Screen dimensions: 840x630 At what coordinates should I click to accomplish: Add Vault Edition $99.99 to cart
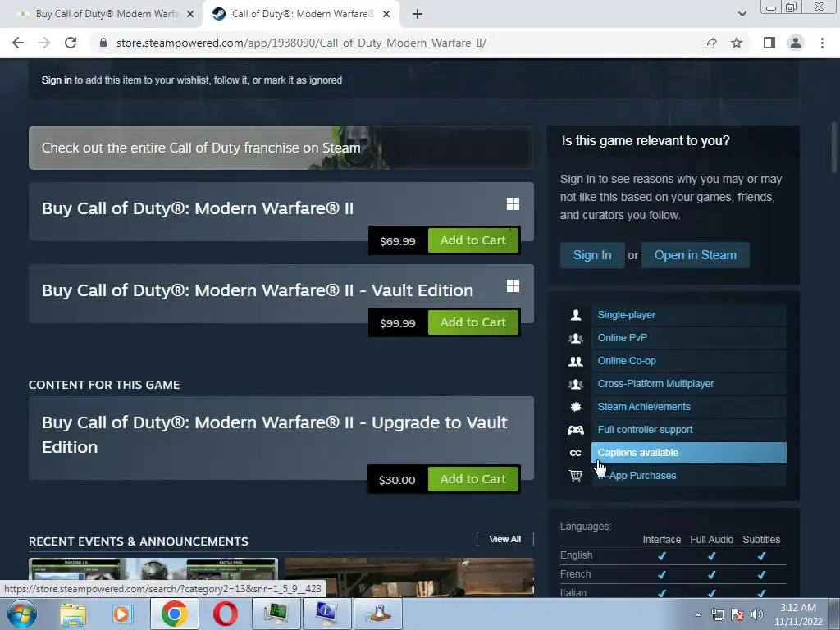click(x=473, y=322)
